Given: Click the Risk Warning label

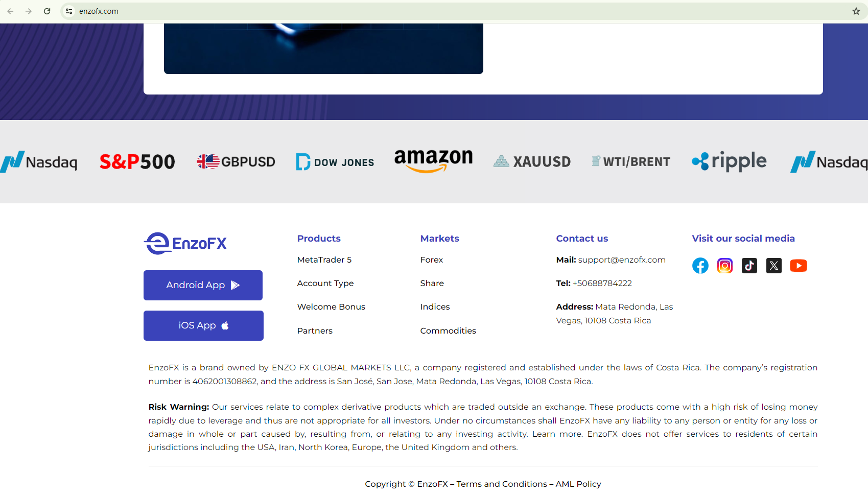Looking at the screenshot, I should coord(179,407).
